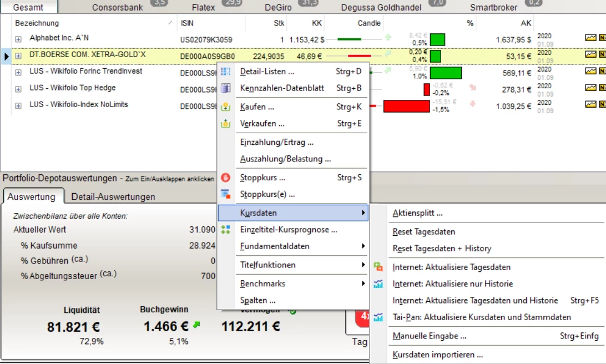
Task: Expand the DT.BOERSE COM. XETRA-GOLD row
Action: [18, 56]
